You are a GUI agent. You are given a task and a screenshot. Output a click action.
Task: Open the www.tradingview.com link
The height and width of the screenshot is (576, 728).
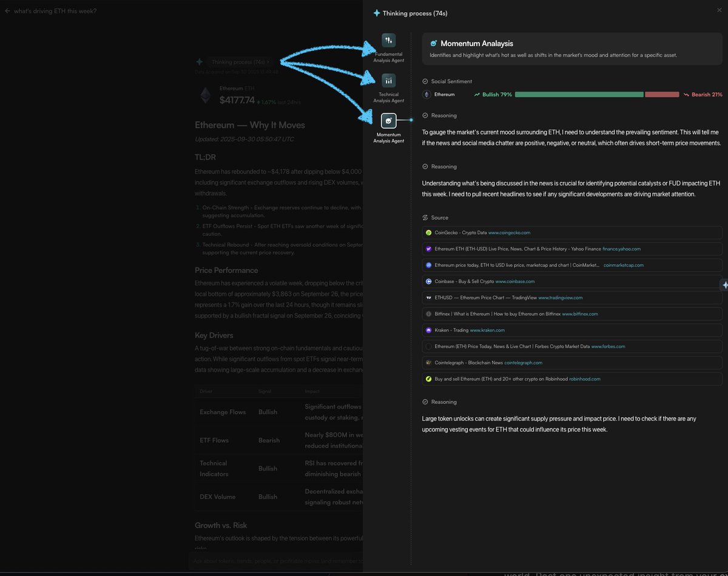(x=561, y=298)
